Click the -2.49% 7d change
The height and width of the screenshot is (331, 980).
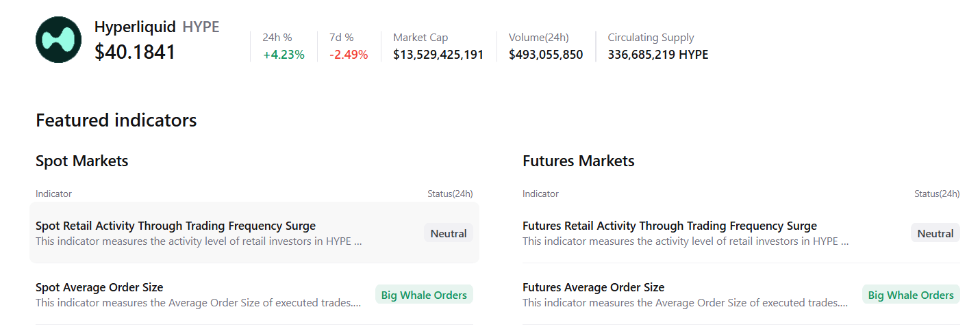(349, 55)
